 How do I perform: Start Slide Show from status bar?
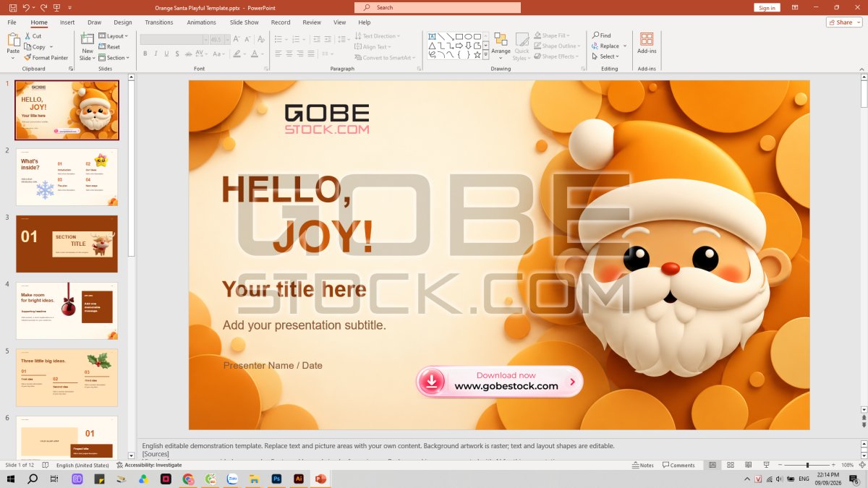[766, 465]
